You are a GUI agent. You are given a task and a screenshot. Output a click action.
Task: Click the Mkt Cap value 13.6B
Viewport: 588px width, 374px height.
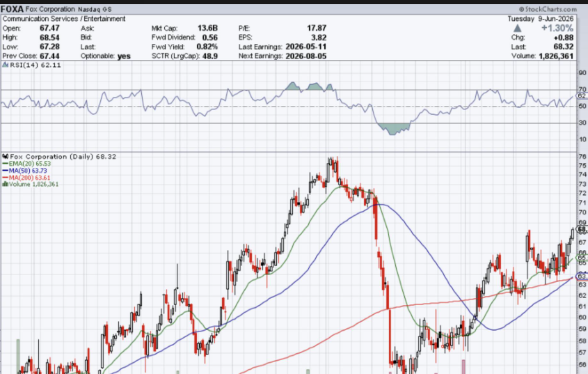click(x=207, y=28)
